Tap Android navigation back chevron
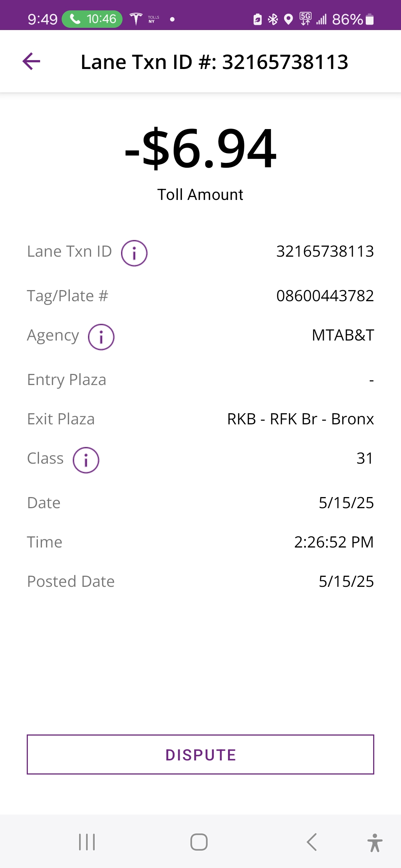The width and height of the screenshot is (401, 868). tap(312, 842)
